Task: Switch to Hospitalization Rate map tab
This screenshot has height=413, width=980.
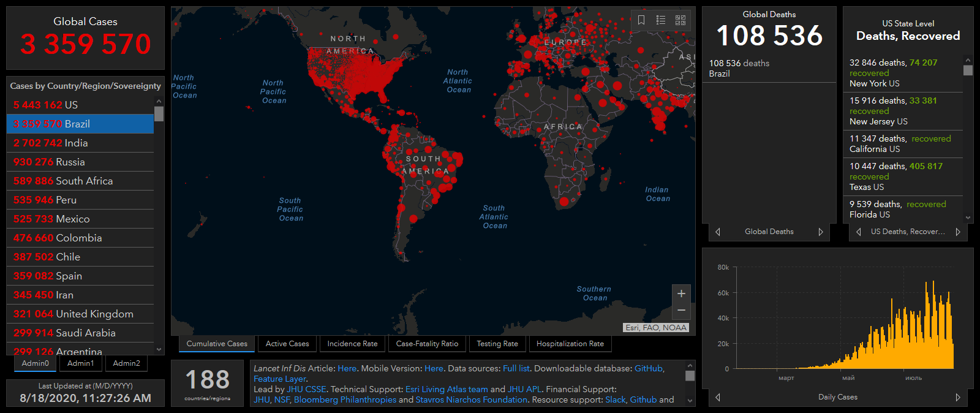Action: tap(570, 344)
